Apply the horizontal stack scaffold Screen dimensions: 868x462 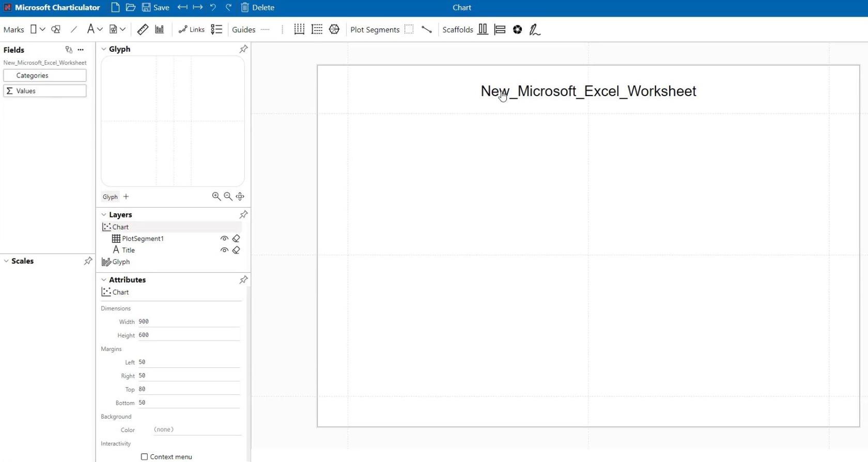point(483,29)
